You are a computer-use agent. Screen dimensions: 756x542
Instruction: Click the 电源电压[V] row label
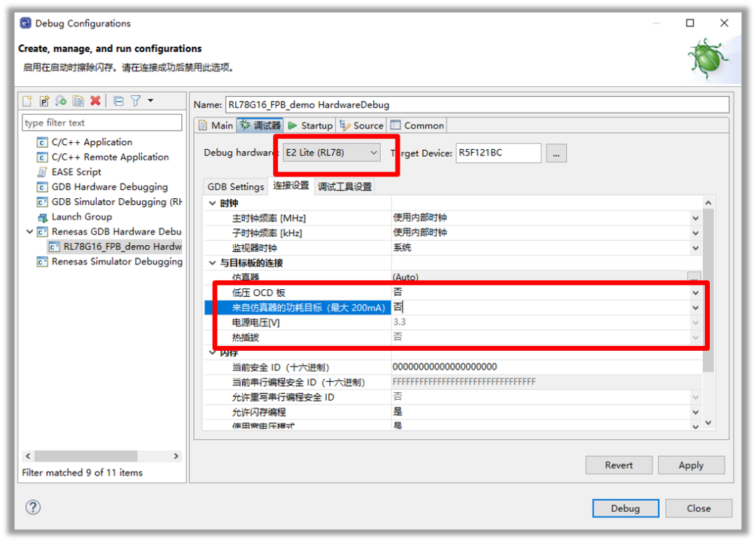[255, 323]
